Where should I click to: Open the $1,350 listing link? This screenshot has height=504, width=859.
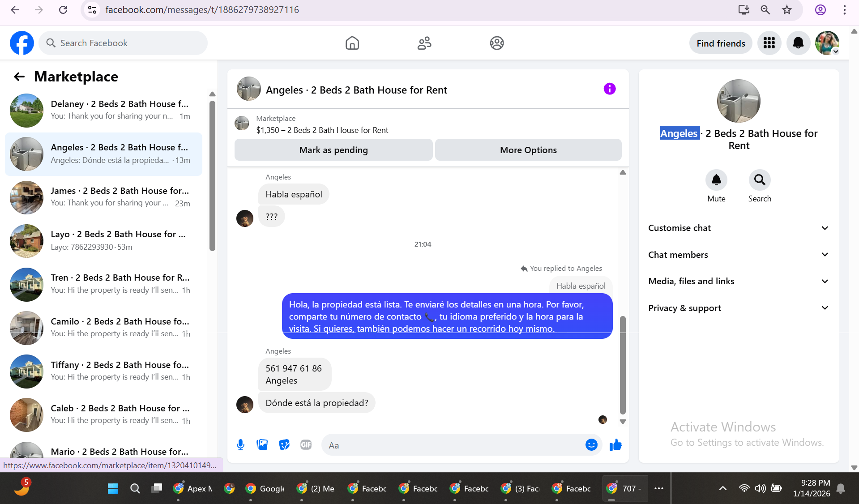(x=322, y=130)
